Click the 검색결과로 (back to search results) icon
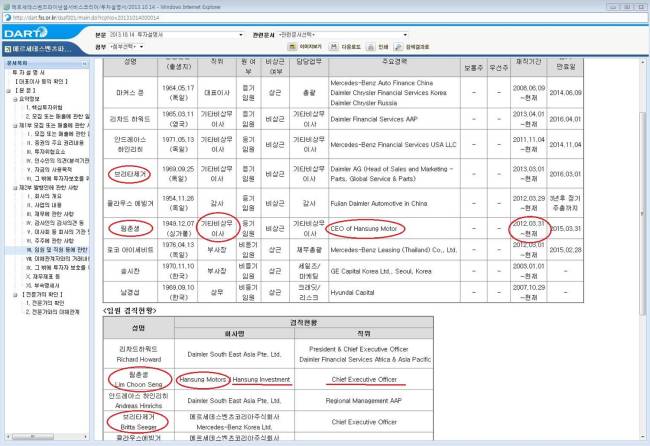Screen dimensions: 650x446 398,47
